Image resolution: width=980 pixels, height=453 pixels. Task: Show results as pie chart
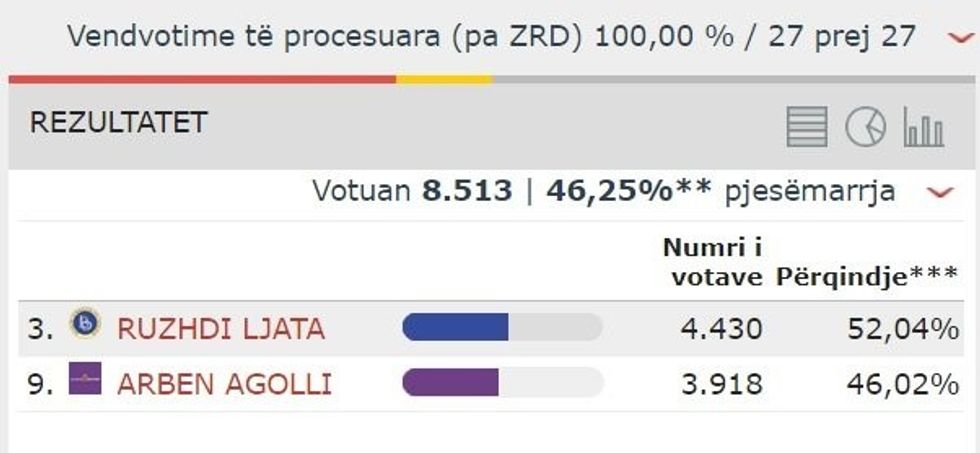pyautogui.click(x=865, y=128)
